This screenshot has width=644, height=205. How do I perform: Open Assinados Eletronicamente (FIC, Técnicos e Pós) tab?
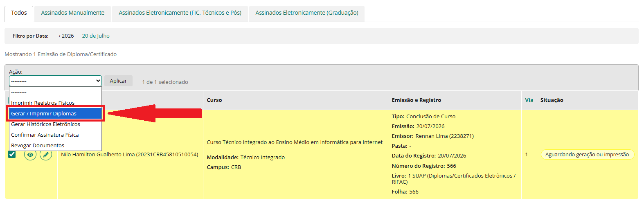point(180,13)
